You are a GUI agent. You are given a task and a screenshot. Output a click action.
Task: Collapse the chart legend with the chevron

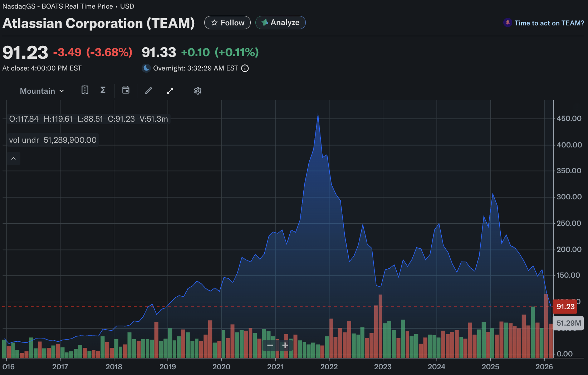13,158
